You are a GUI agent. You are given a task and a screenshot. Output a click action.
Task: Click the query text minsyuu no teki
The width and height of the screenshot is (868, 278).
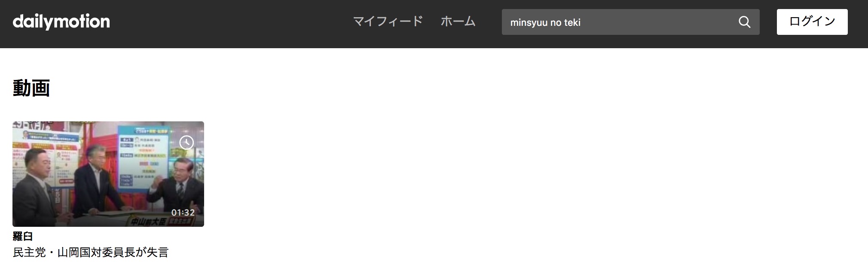545,22
